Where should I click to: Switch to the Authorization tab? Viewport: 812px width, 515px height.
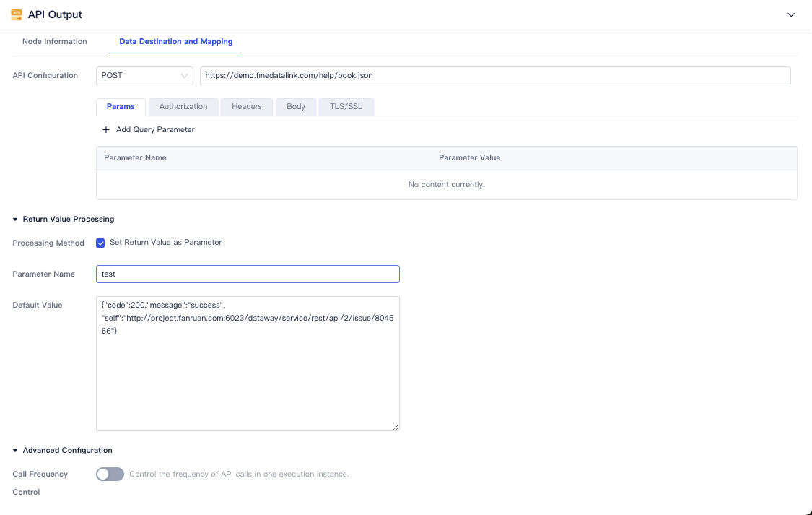[183, 106]
